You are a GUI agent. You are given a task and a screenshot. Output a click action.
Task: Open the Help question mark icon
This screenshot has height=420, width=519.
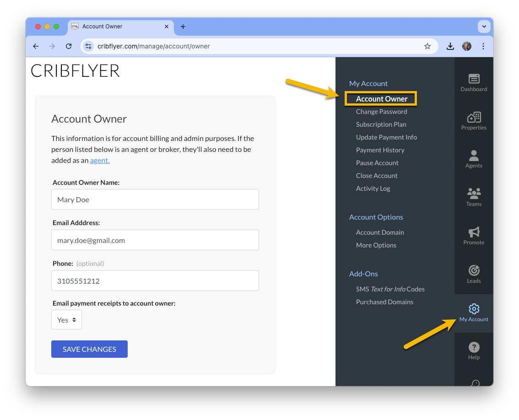click(474, 347)
